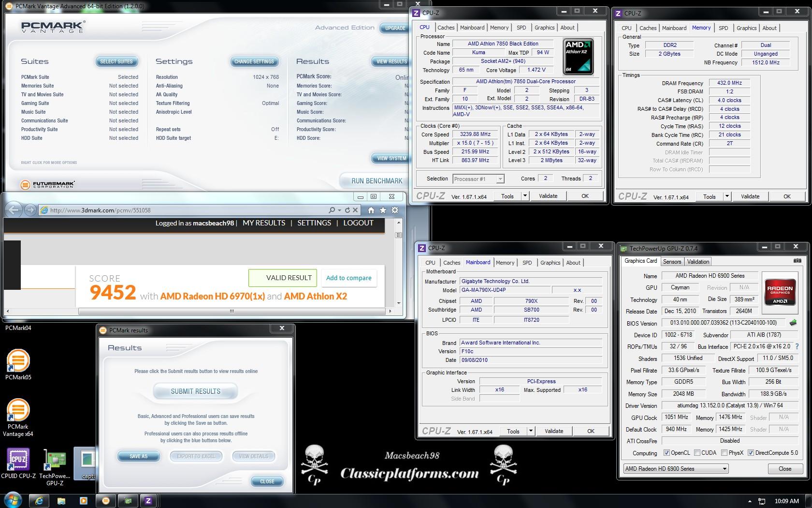This screenshot has width=812, height=508.
Task: Open browser favorites star icon
Action: click(383, 210)
